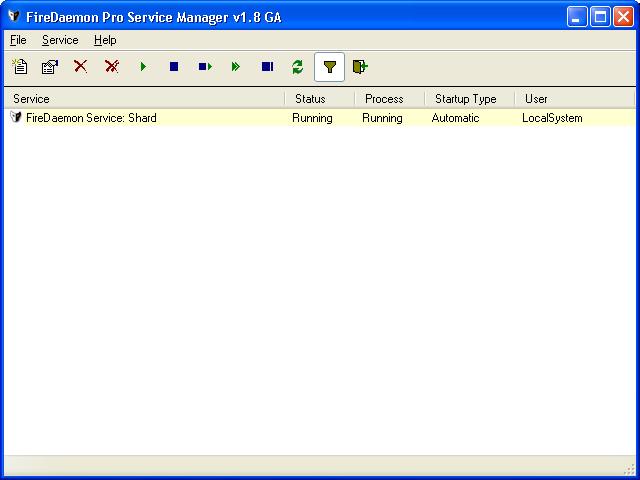Click the FireDaemon title bar app icon
Viewport: 640px width, 480px height.
(14, 16)
